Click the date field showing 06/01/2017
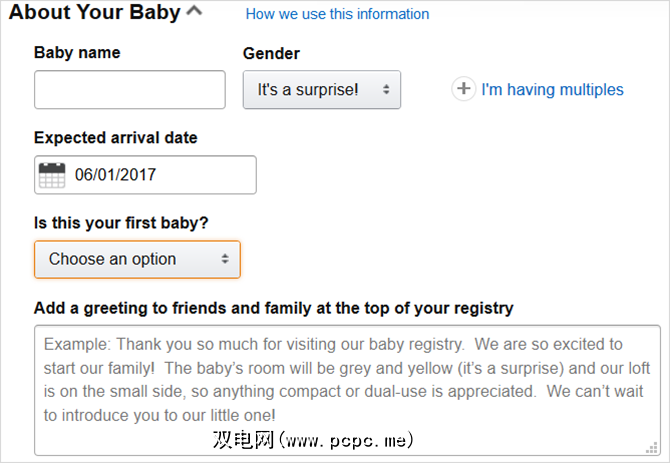 160,176
